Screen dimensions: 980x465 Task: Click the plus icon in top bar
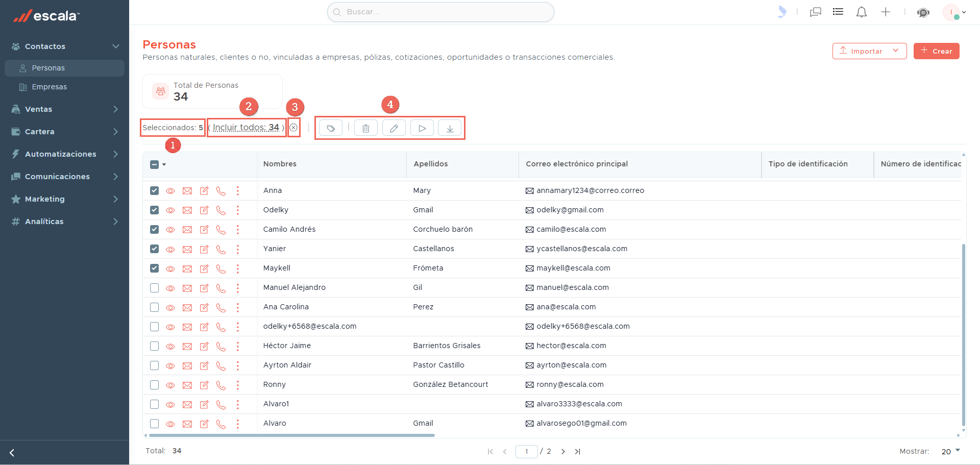click(886, 12)
